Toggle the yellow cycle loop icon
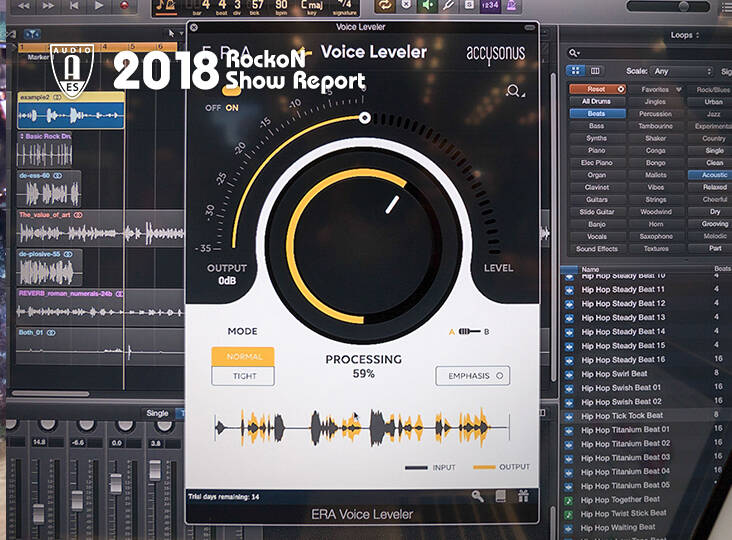732x540 pixels. (385, 5)
